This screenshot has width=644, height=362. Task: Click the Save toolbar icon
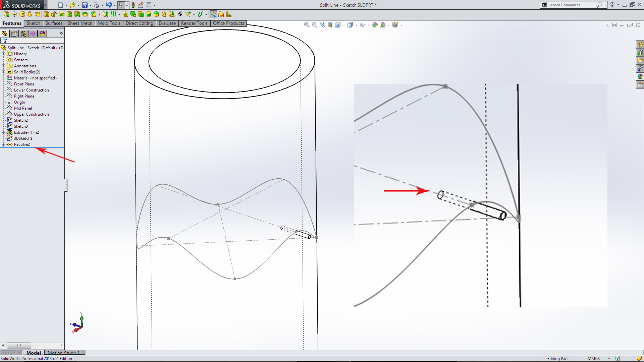tap(85, 5)
